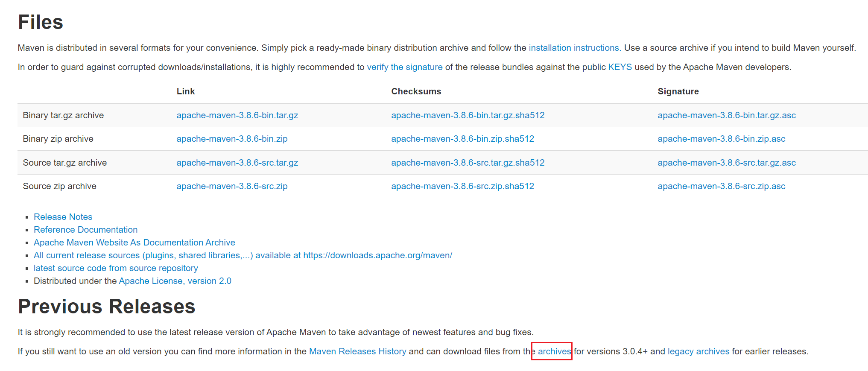Open Apache Maven Website As Documentation Archive
This screenshot has height=371, width=868.
[x=134, y=242]
